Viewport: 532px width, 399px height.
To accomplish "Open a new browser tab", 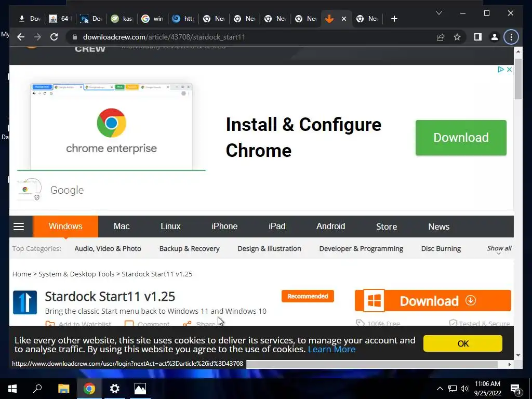I will pyautogui.click(x=394, y=19).
